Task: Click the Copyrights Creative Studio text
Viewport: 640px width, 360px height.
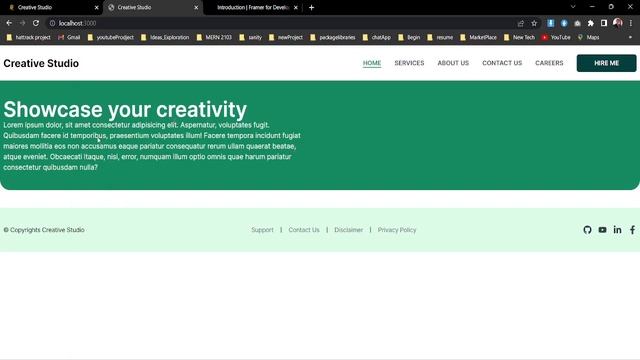Action: pyautogui.click(x=44, y=230)
